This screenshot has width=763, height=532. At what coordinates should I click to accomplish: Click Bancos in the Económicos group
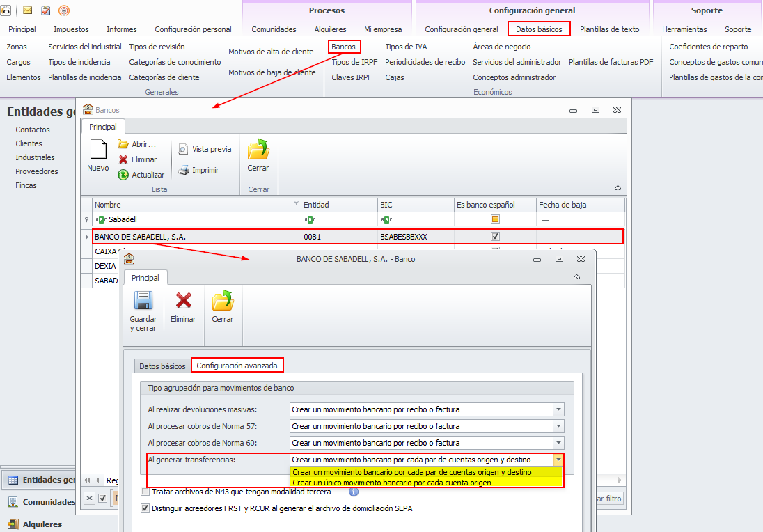343,47
